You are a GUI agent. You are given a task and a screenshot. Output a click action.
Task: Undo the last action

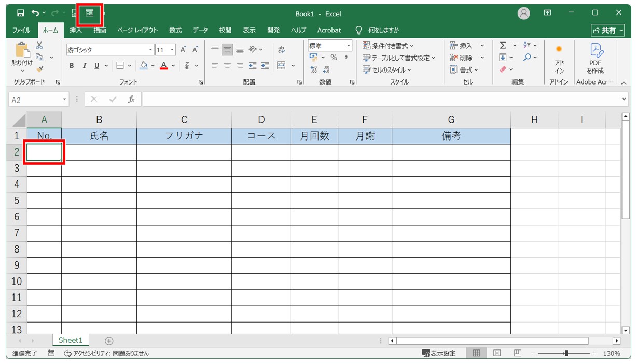[x=35, y=13]
